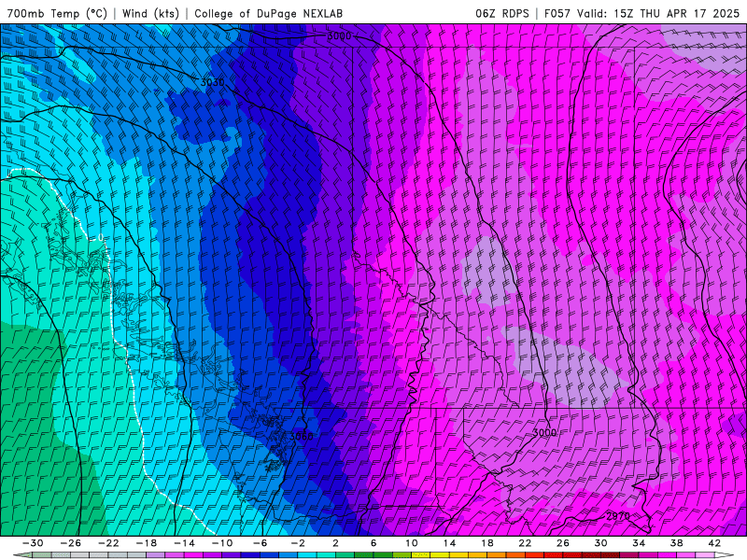Click the yellow dotted swatch under 10

point(421,555)
